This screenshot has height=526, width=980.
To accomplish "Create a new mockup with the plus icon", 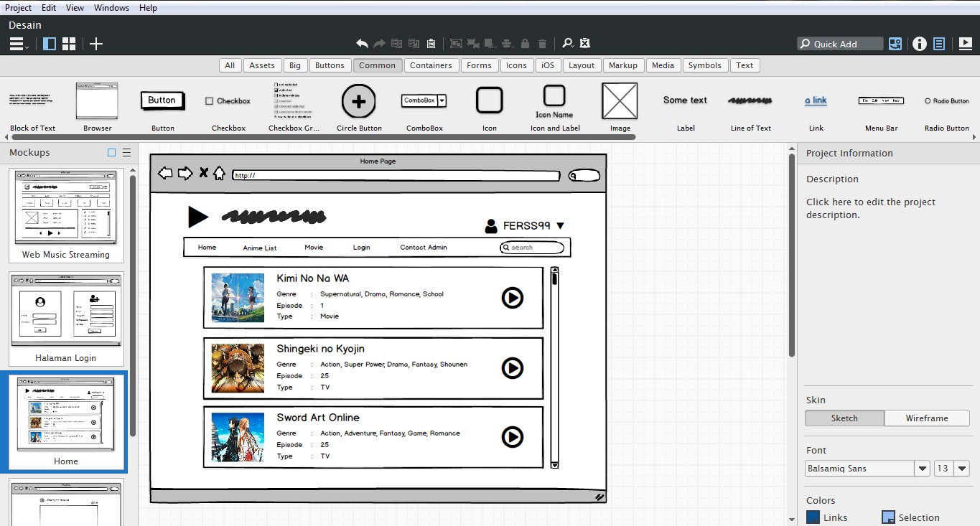I will (x=95, y=43).
